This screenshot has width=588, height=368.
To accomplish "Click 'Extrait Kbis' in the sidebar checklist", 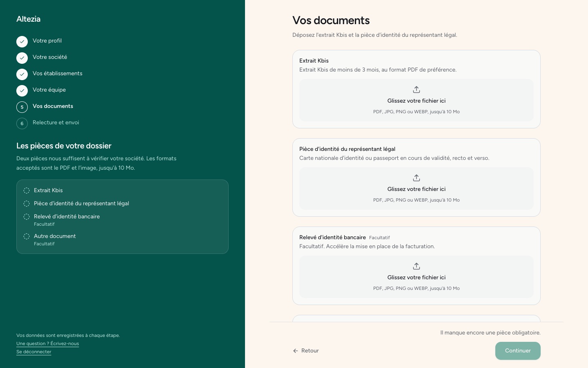I will (x=48, y=191).
